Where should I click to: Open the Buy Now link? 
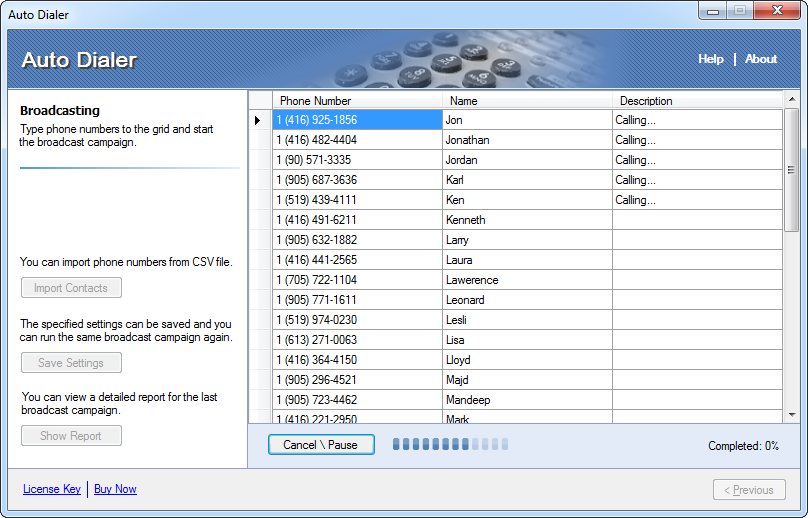(115, 489)
